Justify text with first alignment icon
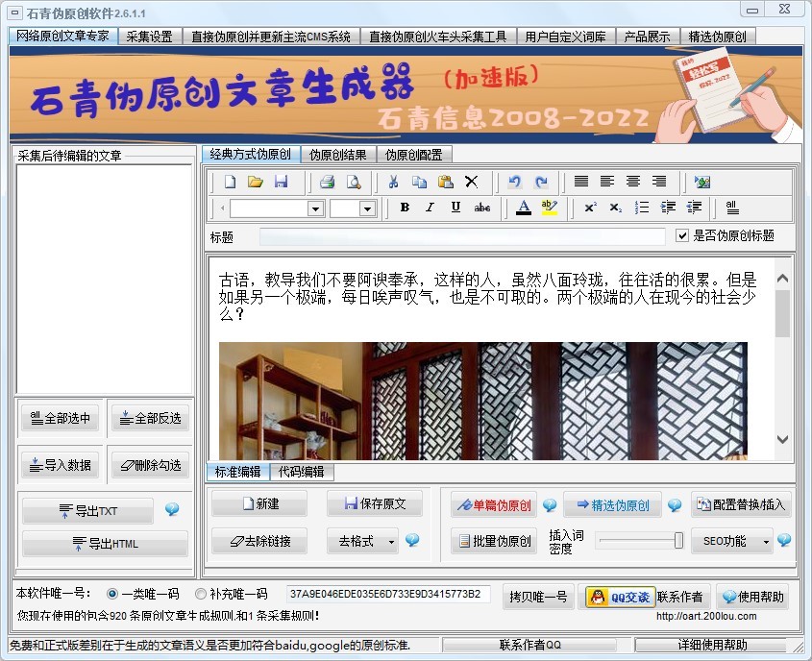Viewport: 812px width, 661px height. 581,182
